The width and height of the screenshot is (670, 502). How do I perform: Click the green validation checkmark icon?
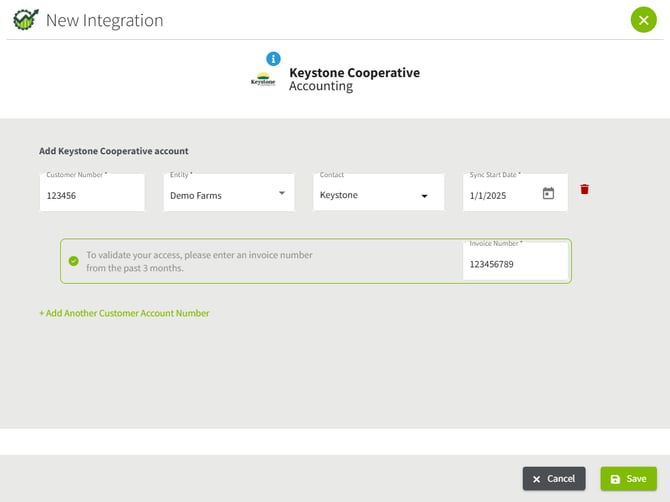[73, 261]
